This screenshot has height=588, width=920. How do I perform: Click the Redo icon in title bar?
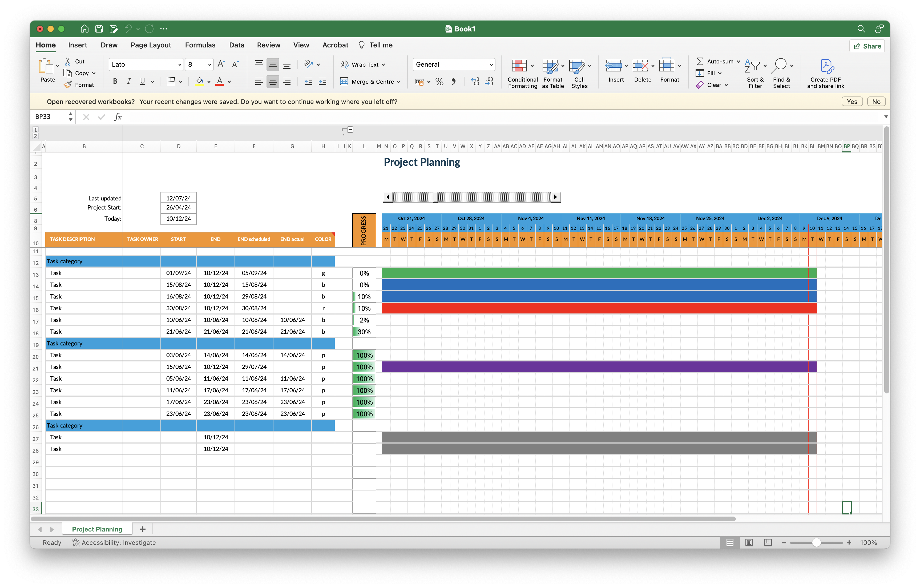[x=150, y=29]
